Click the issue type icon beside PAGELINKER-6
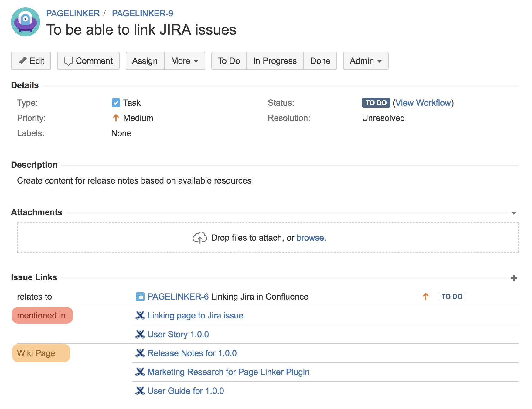Image resolution: width=532 pixels, height=409 pixels. click(x=140, y=296)
